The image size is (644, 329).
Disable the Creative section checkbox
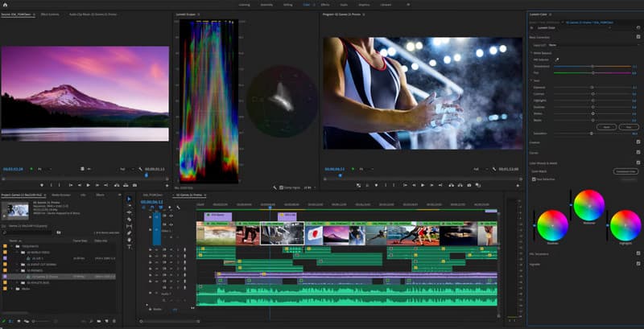[638, 142]
